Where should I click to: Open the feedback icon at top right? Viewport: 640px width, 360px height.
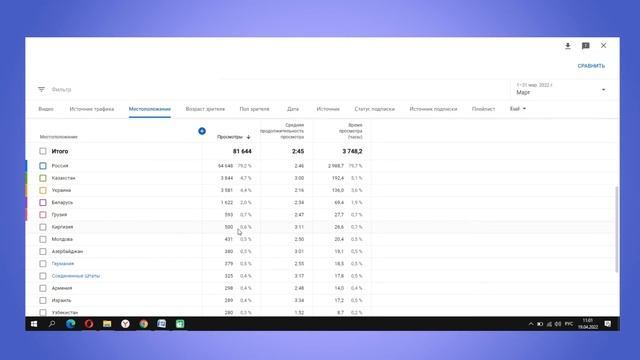tap(585, 46)
